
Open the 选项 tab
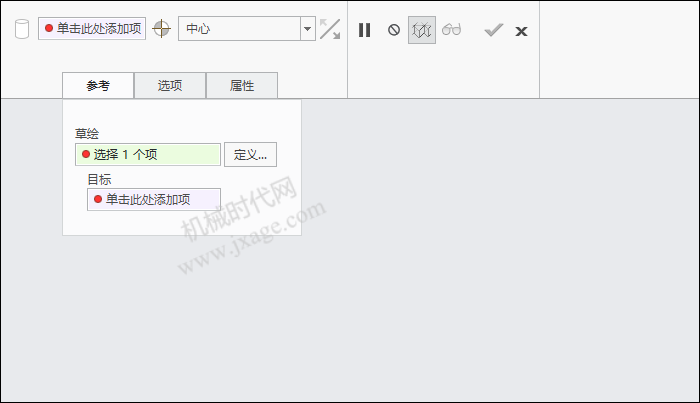[170, 85]
